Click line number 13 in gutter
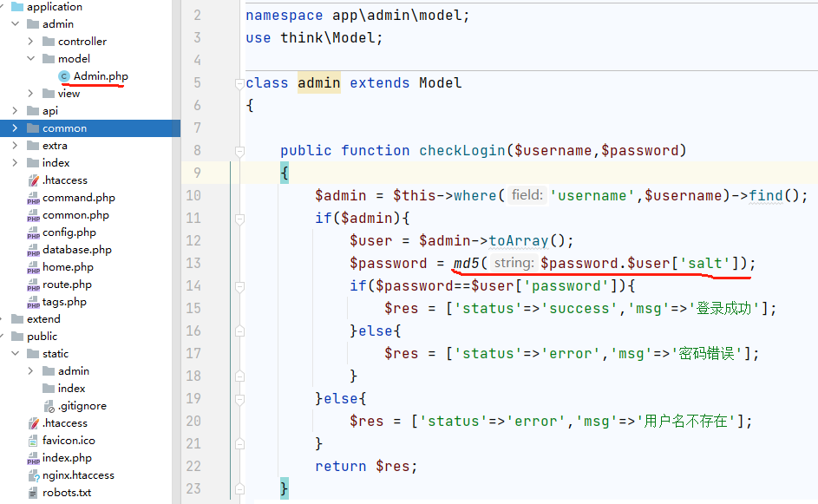 pyautogui.click(x=193, y=264)
